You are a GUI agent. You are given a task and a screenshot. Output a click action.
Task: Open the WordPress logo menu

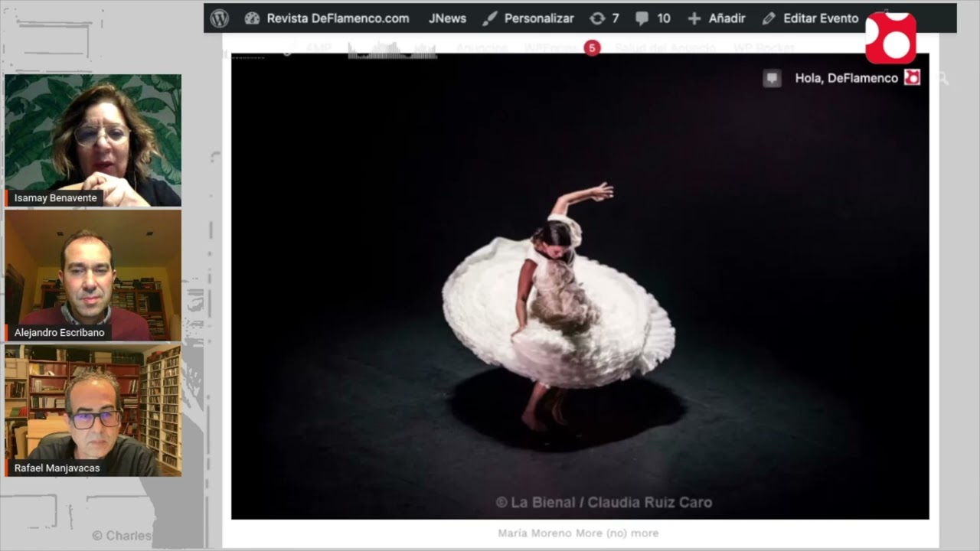[x=220, y=18]
